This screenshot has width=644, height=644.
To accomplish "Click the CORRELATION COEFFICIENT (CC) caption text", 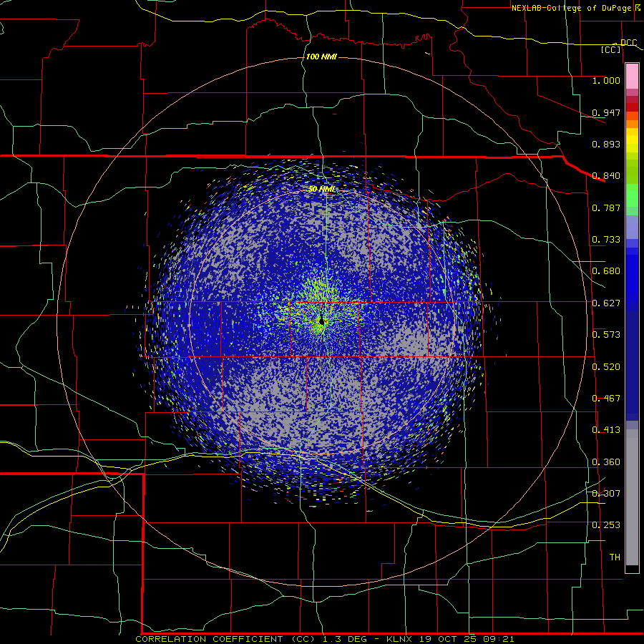I will (x=224, y=639).
